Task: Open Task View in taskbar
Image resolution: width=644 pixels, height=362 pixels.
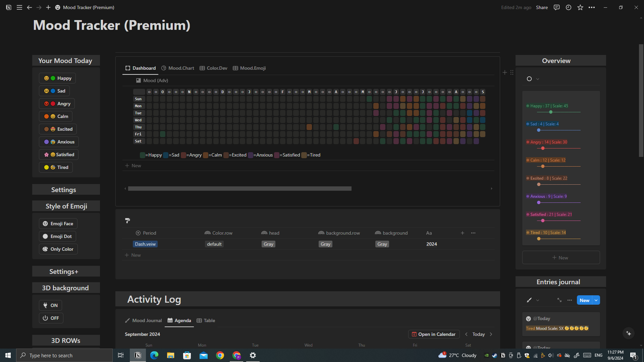Action: (121, 355)
